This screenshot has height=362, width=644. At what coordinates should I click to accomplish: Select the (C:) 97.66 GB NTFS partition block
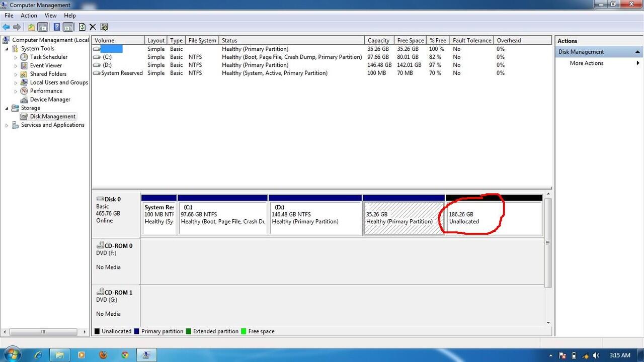(x=222, y=218)
